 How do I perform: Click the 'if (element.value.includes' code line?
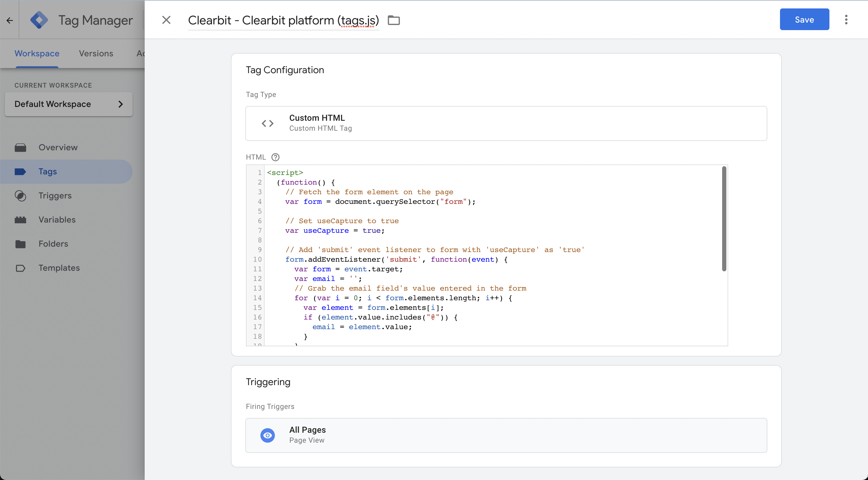tap(380, 317)
